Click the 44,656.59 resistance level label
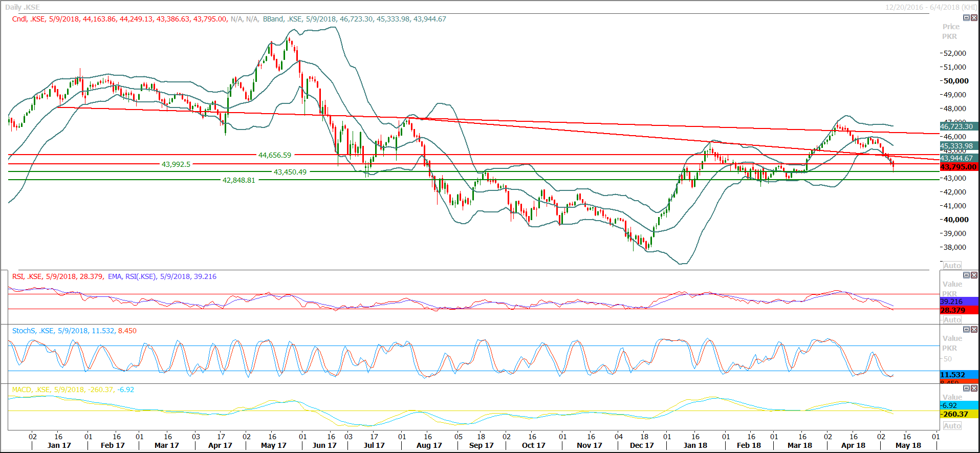Screen dimensions: 980x453 click(275, 155)
